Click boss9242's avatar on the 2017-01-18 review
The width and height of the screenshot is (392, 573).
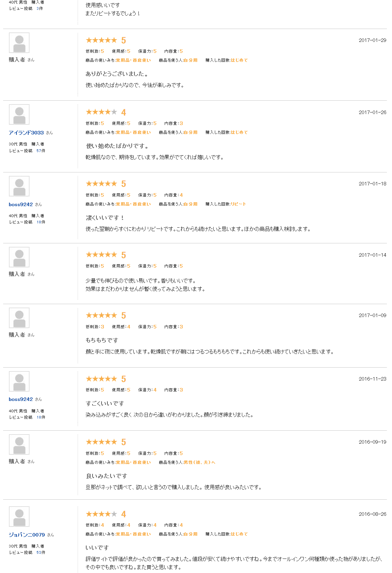(x=19, y=186)
